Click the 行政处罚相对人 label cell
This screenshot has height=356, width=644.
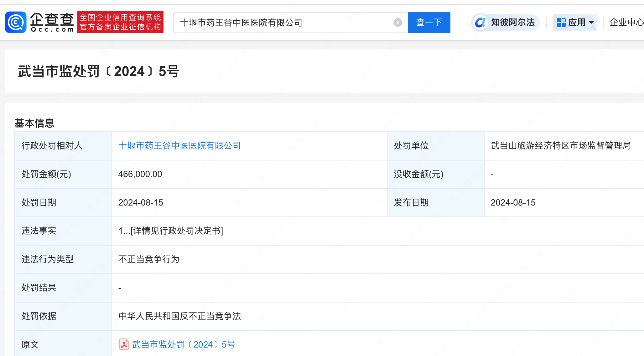63,146
